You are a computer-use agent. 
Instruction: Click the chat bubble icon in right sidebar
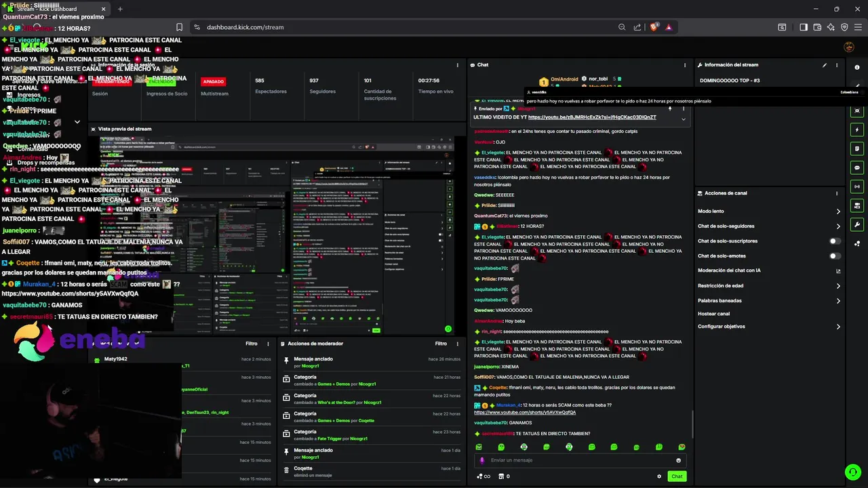tap(857, 167)
